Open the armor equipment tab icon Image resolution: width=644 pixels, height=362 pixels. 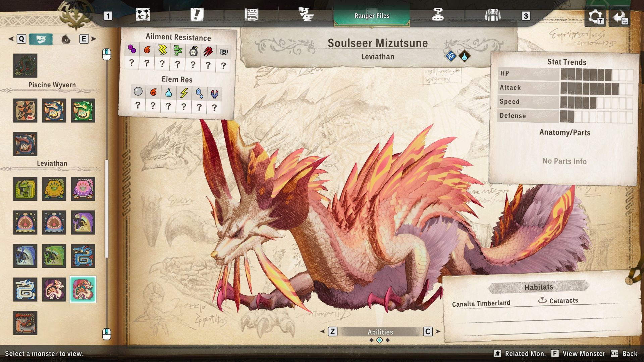(x=492, y=15)
